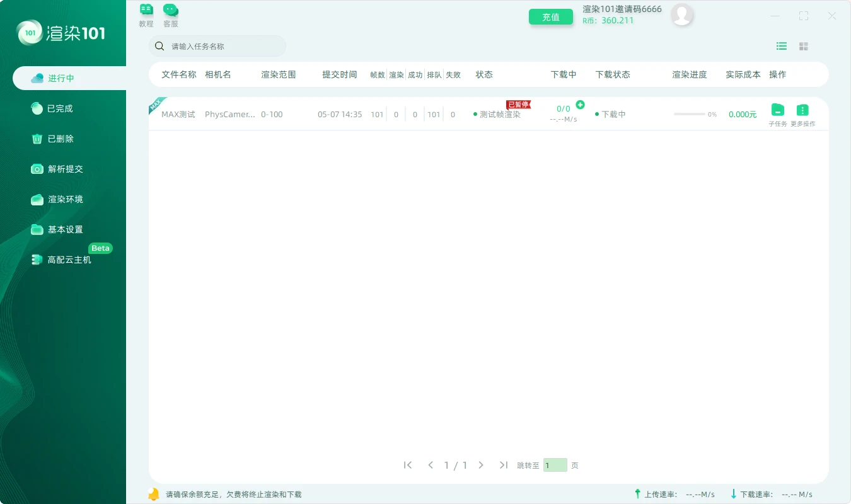Image resolution: width=851 pixels, height=504 pixels.
Task: Click the 0-100 render range cell
Action: [272, 115]
